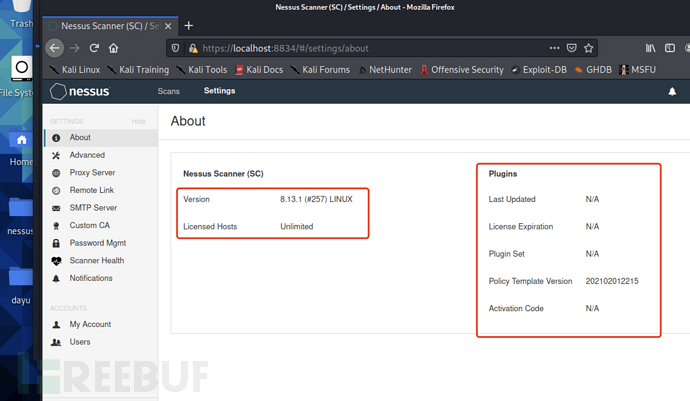Click the insecure connection padlock icon
This screenshot has height=401, width=690.
coord(193,48)
